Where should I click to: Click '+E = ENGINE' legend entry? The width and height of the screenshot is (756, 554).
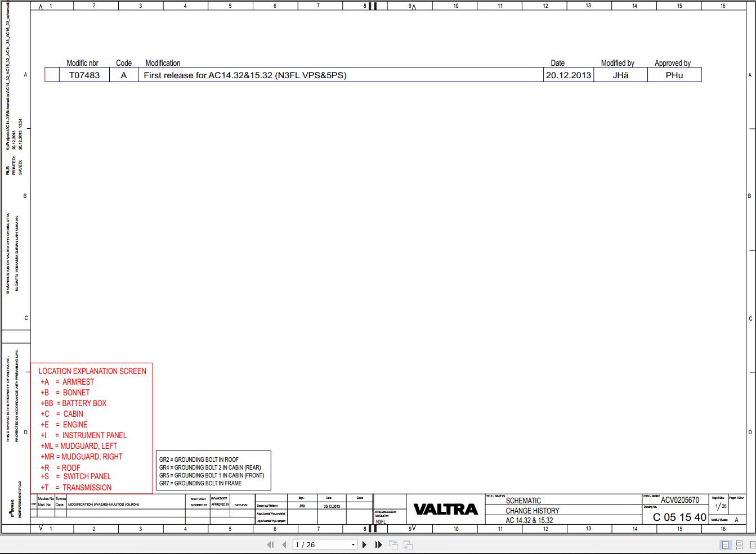click(64, 425)
